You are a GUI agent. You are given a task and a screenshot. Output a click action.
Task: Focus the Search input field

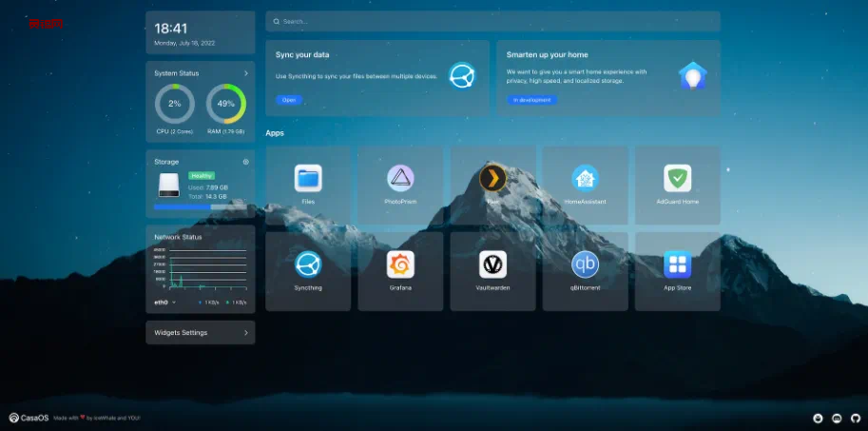click(492, 21)
